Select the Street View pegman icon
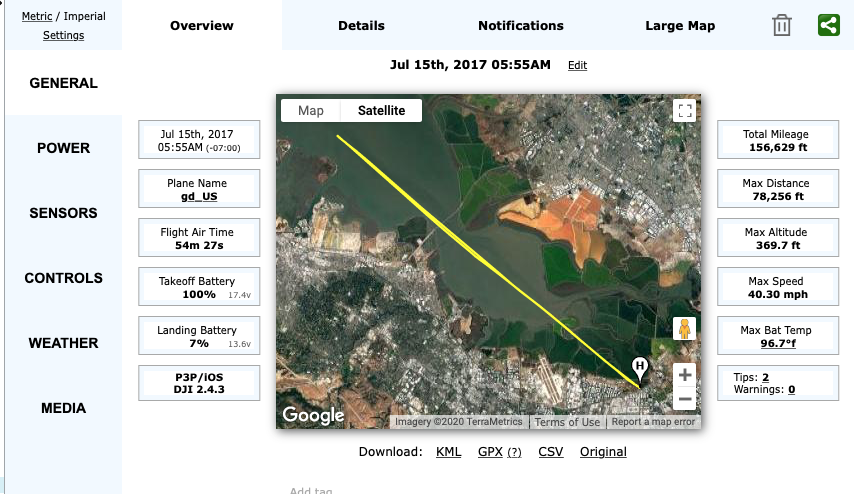This screenshot has width=854, height=494. click(x=685, y=329)
